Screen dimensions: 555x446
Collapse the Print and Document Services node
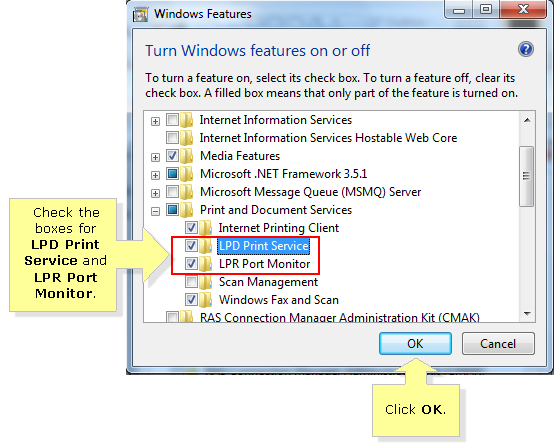click(155, 211)
